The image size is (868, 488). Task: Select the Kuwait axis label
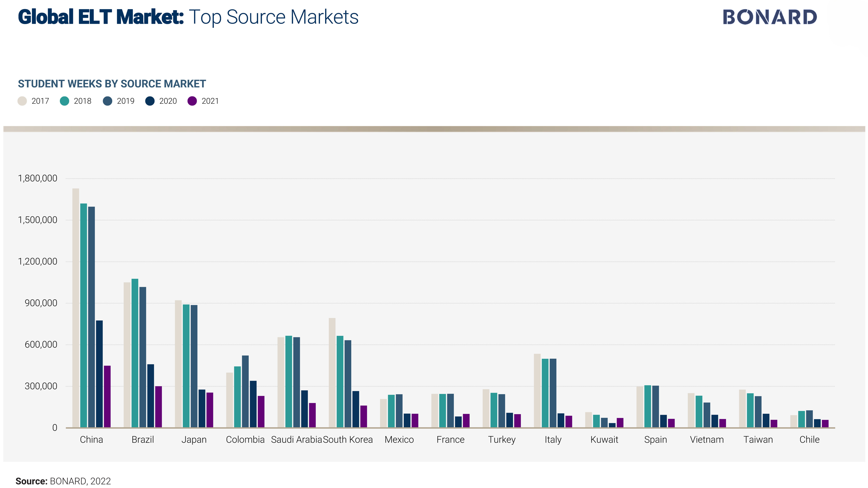coord(605,439)
